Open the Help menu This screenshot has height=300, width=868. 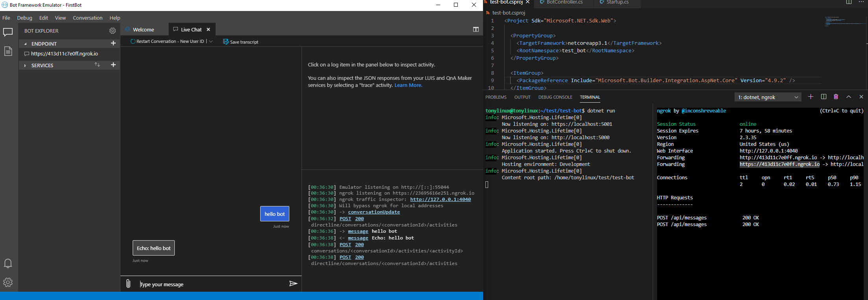pos(115,18)
